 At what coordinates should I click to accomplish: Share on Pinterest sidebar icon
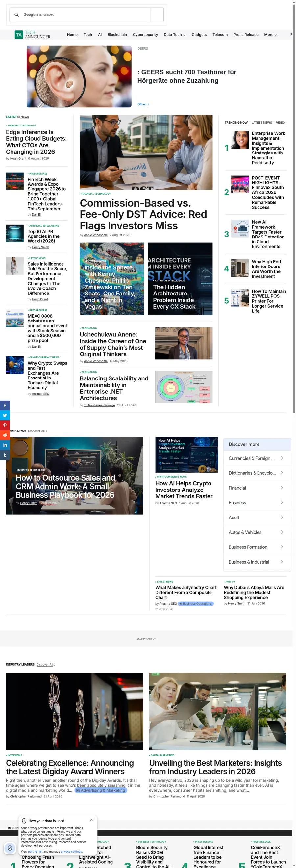[x=5, y=425]
